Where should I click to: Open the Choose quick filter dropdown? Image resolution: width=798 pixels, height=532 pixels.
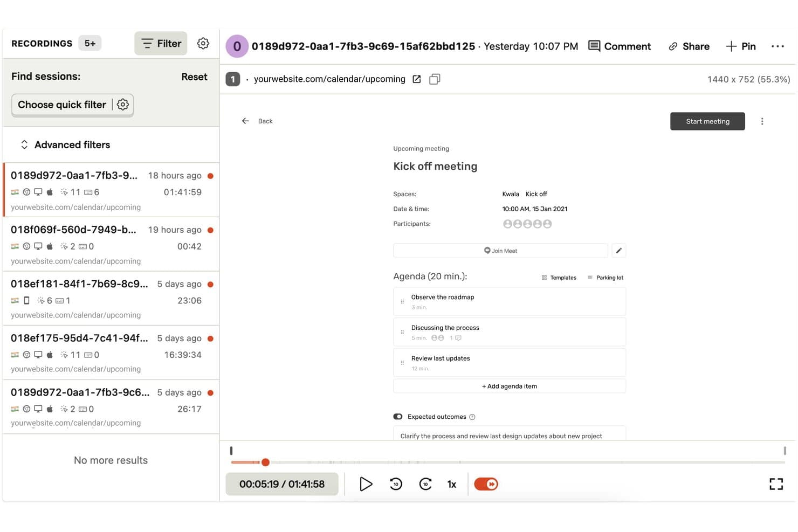pyautogui.click(x=62, y=105)
